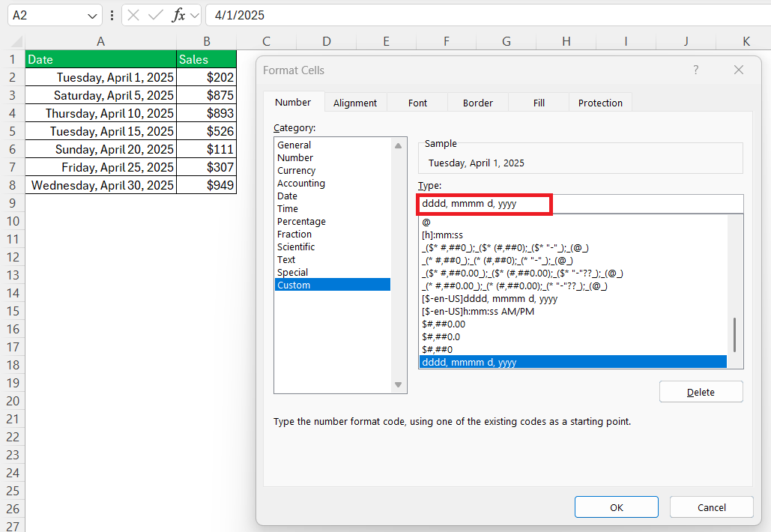The width and height of the screenshot is (771, 532).
Task: Select the [h]:mm:ss format code
Action: pos(573,235)
